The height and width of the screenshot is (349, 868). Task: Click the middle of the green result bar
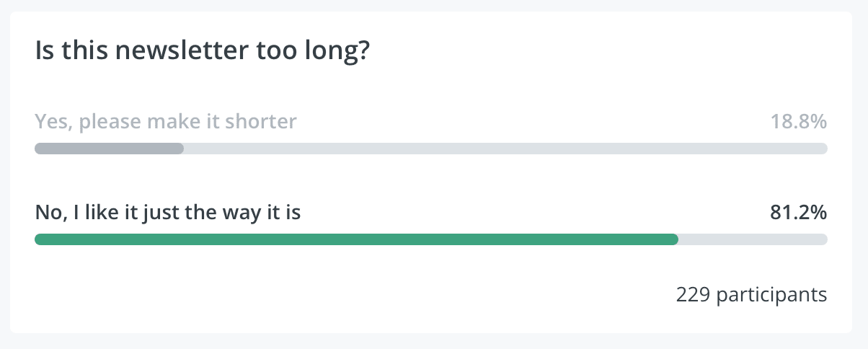point(357,239)
